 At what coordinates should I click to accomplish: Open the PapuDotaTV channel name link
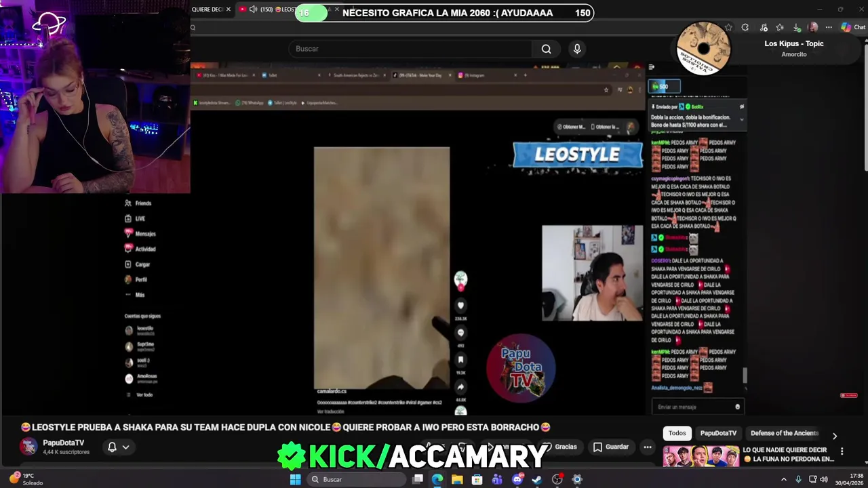(x=64, y=443)
